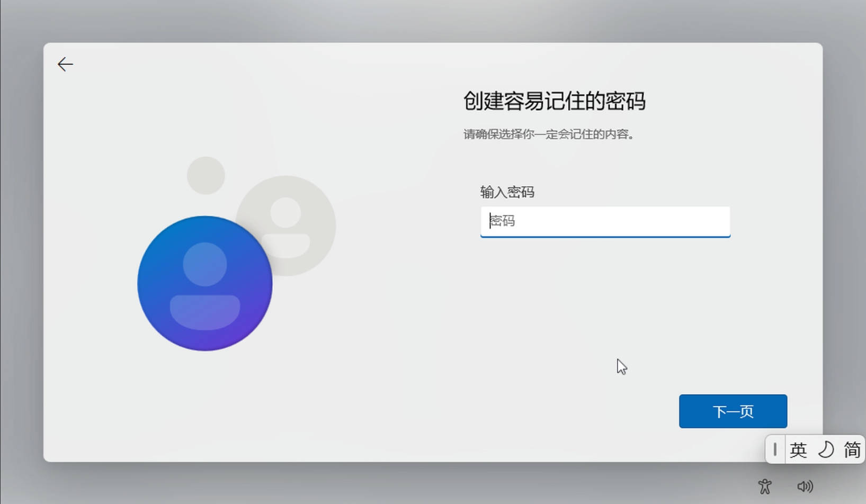Click the blue underline of password box
The height and width of the screenshot is (504, 866).
tap(605, 237)
